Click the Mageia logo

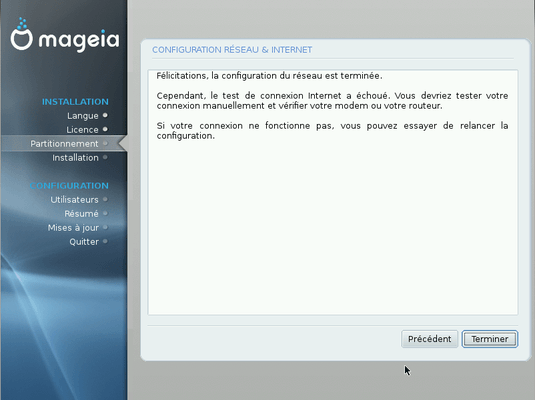[65, 36]
